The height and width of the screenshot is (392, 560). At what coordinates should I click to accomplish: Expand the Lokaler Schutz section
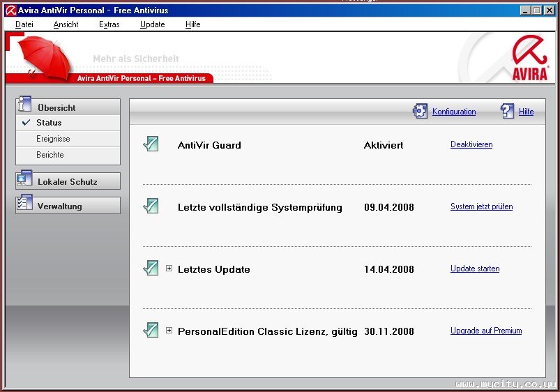[x=68, y=181]
